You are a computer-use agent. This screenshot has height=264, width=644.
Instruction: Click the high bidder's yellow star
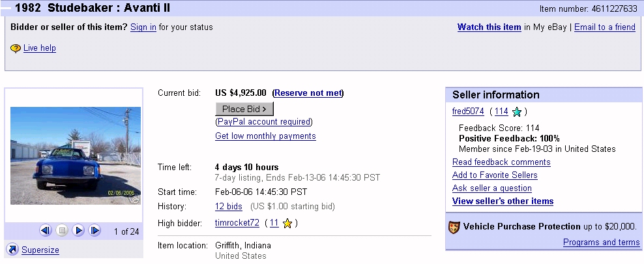pyautogui.click(x=287, y=224)
